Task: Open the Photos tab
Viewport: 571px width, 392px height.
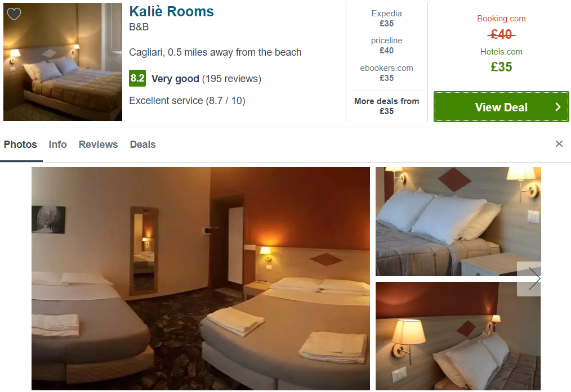Action: click(x=20, y=145)
